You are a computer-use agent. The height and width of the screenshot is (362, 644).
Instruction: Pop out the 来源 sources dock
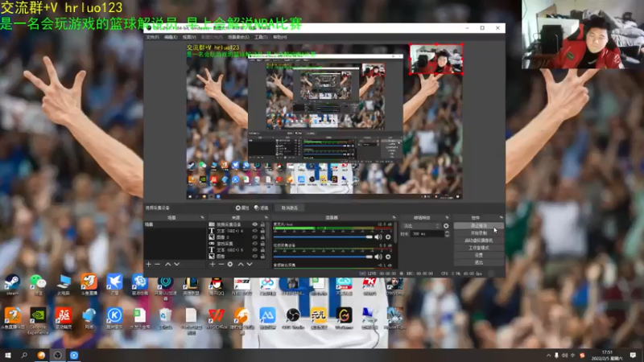coord(266,217)
